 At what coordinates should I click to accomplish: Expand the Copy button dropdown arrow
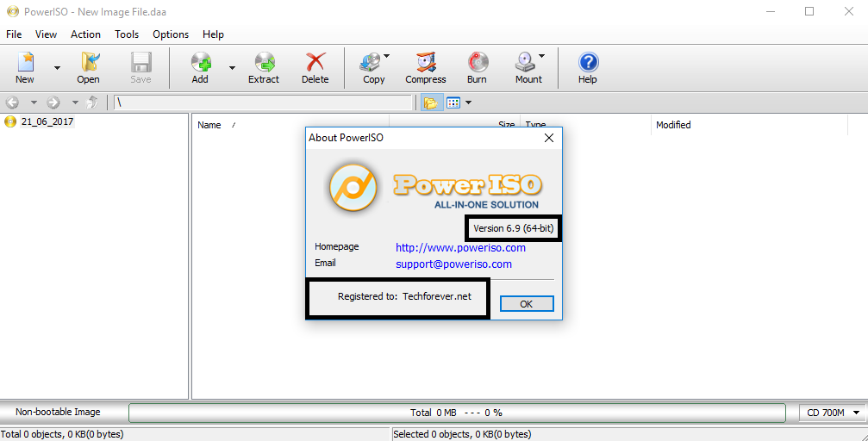[386, 56]
